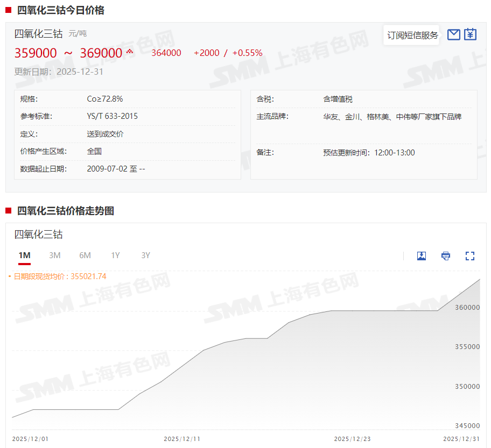Screen dimensions: 491x448
Task: Switch to the 1Y chart view
Action: (x=115, y=255)
